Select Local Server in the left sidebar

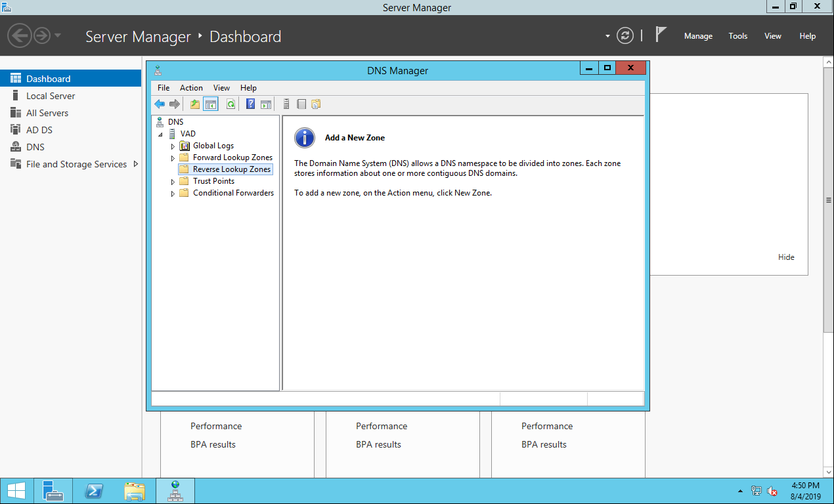point(51,96)
